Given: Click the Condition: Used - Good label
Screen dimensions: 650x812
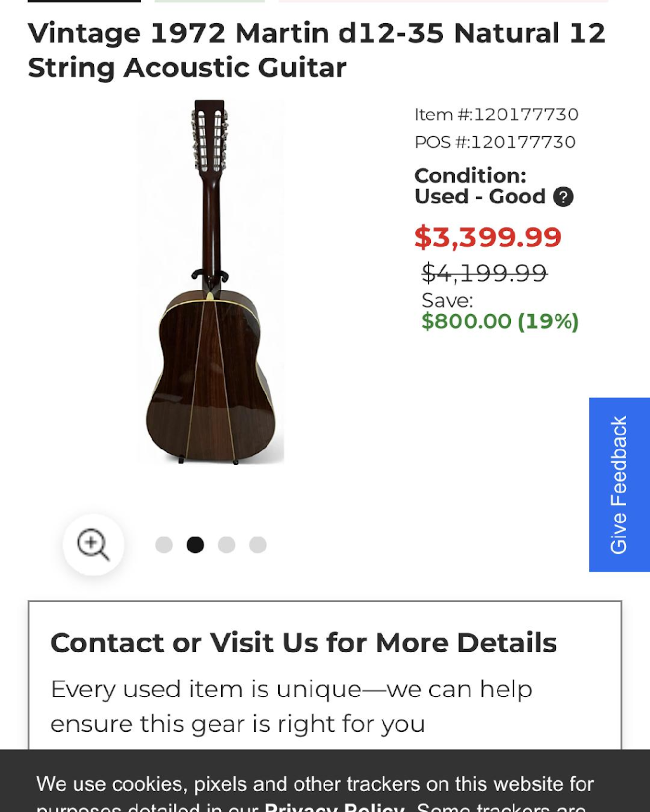Looking at the screenshot, I should pos(480,186).
